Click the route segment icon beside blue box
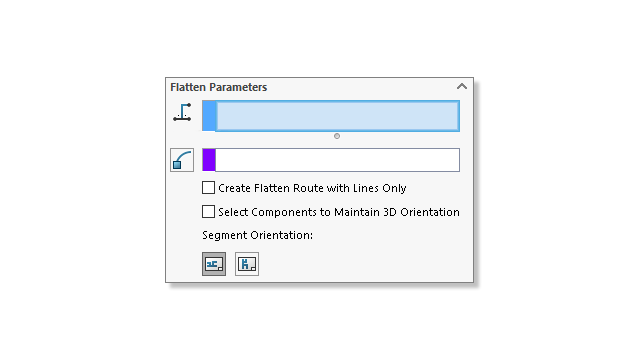The height and width of the screenshot is (360, 640). pyautogui.click(x=182, y=112)
